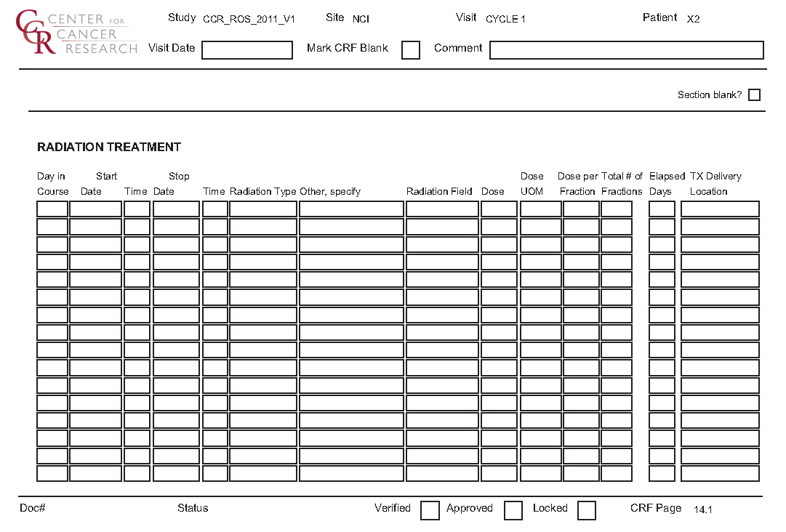Viewport: 786px width, 532px height.
Task: Select first row Dose UOM field
Action: click(541, 209)
